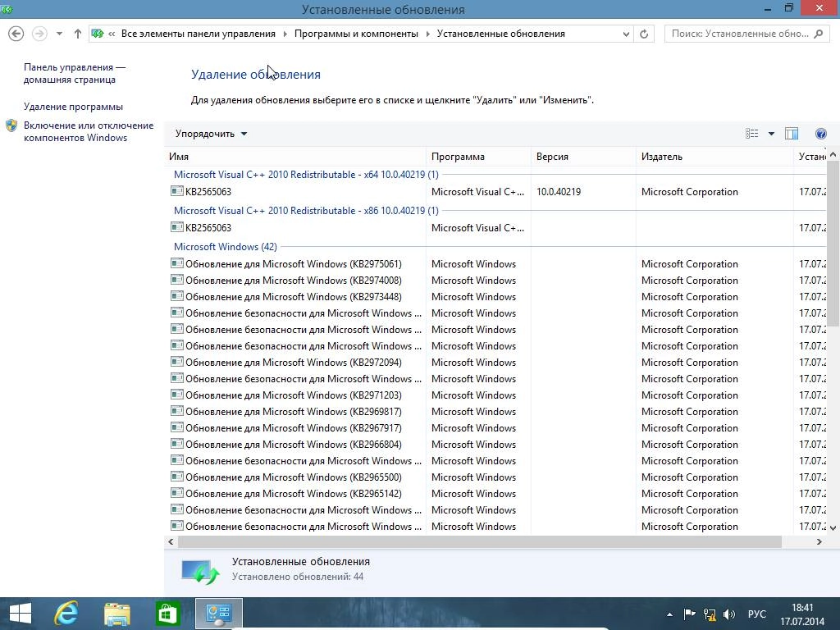Click the search magnifier icon

click(x=819, y=34)
